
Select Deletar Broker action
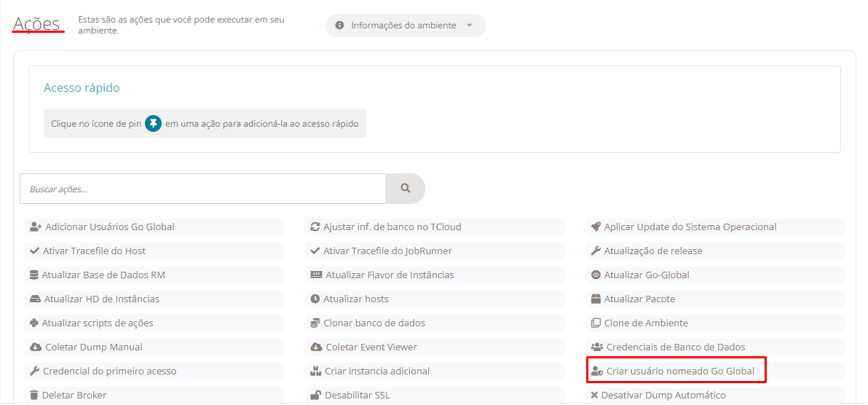[x=154, y=395]
